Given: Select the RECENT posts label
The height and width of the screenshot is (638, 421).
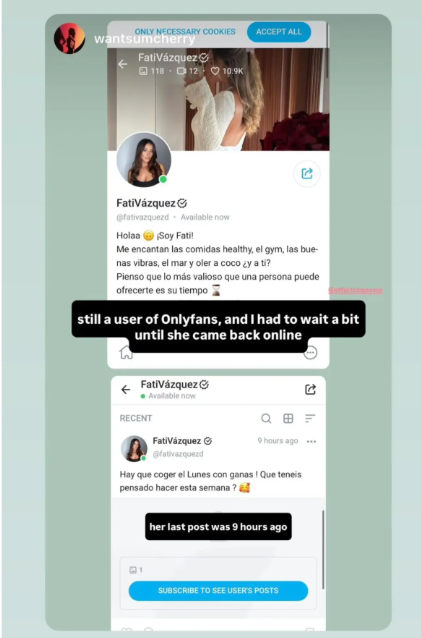Looking at the screenshot, I should (x=136, y=418).
